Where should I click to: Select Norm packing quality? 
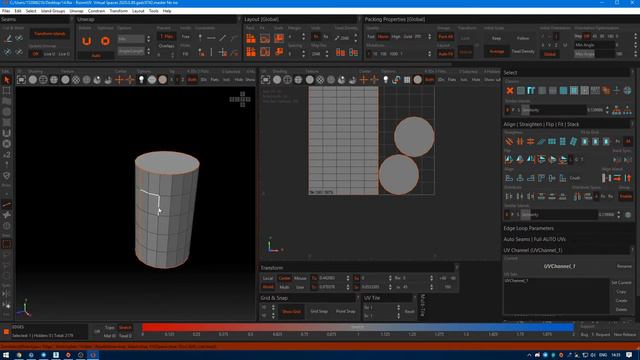point(383,37)
